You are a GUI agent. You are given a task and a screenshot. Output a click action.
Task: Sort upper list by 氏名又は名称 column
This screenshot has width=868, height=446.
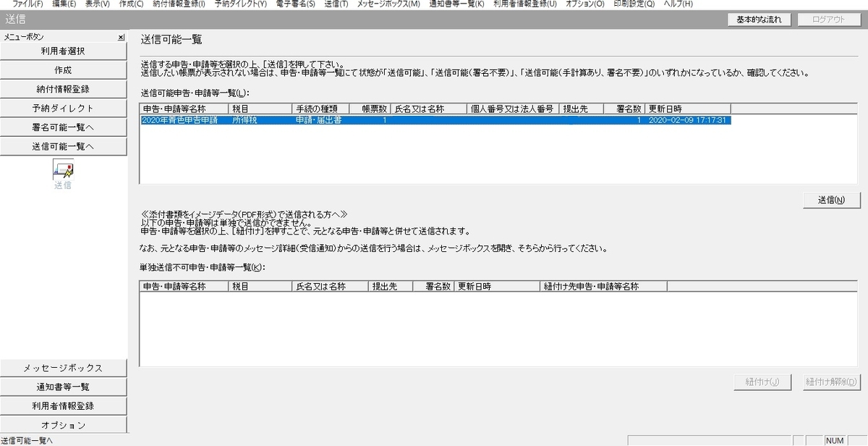428,109
